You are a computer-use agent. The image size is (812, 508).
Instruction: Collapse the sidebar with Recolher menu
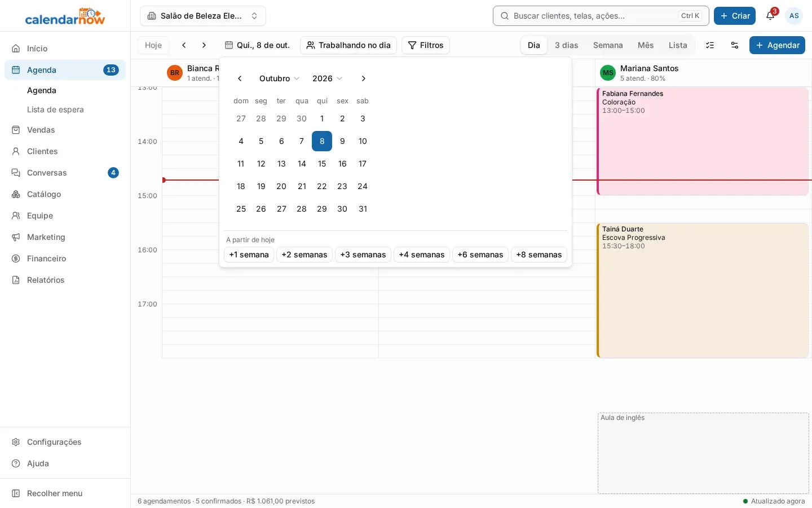pos(65,493)
